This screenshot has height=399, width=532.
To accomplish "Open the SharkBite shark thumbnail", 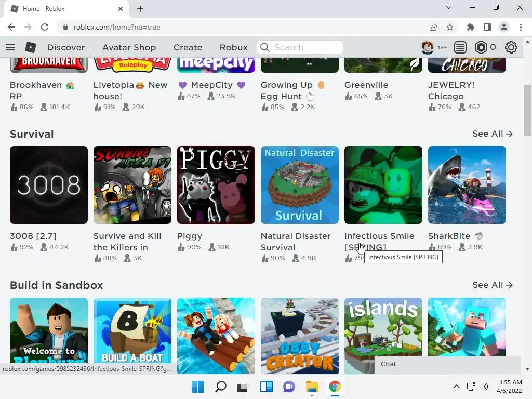I will coord(467,185).
